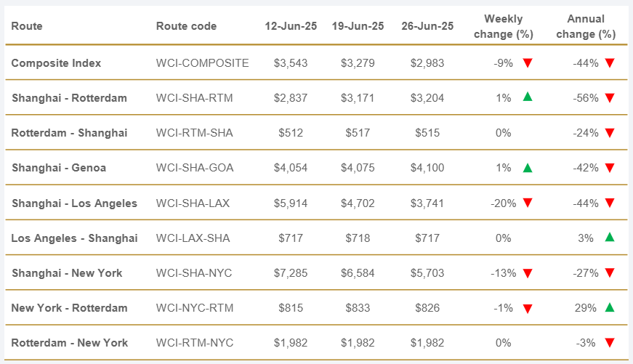The image size is (633, 364).
Task: Select the Shanghai - Los Angeles route name
Action: point(74,203)
